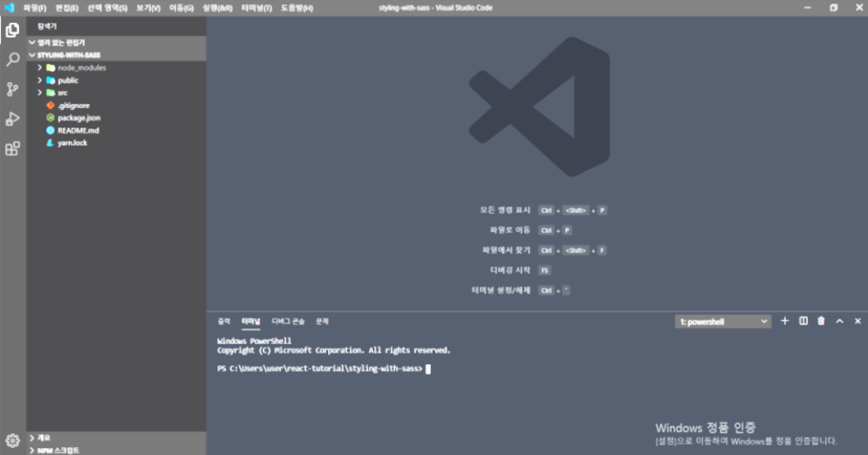Image resolution: width=868 pixels, height=455 pixels.
Task: Switch to the Debug Console tab
Action: (288, 321)
